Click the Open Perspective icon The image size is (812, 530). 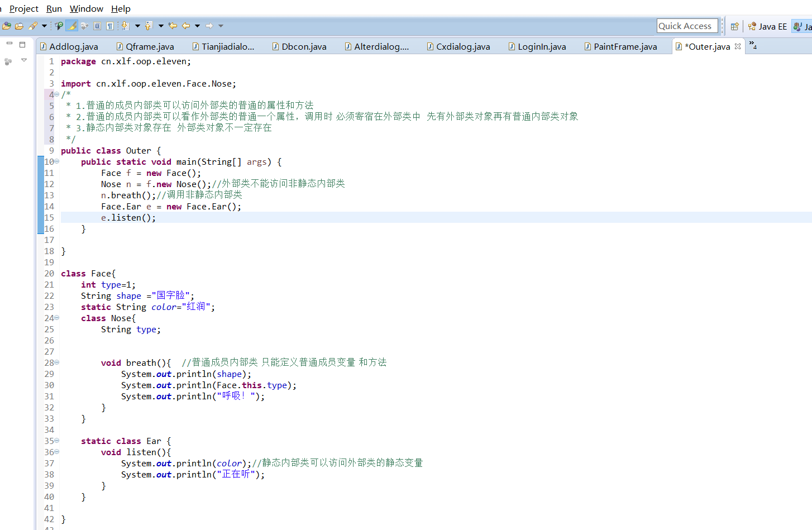point(734,26)
